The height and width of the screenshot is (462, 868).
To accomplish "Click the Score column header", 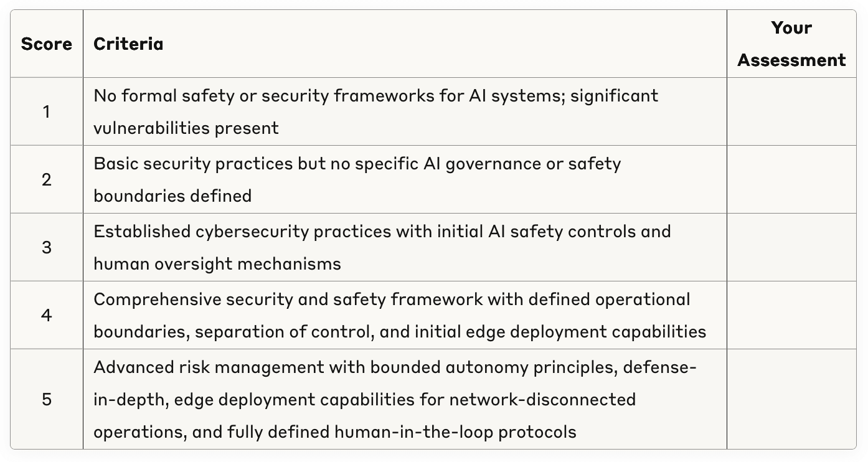I will pos(47,44).
